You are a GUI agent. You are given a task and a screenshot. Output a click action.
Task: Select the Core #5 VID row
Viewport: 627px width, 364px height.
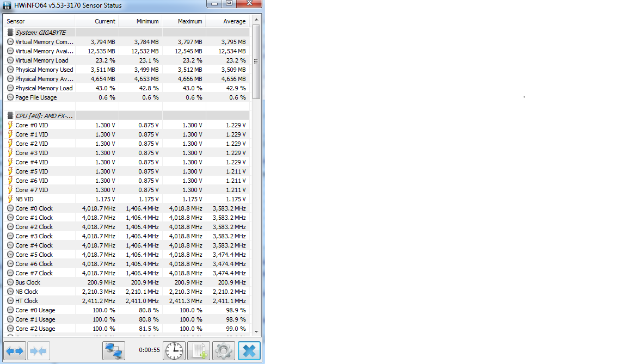127,171
